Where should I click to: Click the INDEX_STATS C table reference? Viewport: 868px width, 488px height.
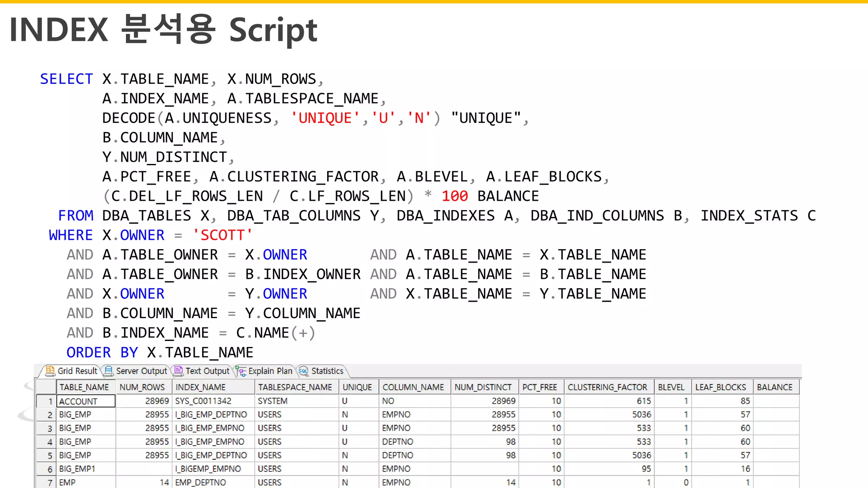[758, 216]
